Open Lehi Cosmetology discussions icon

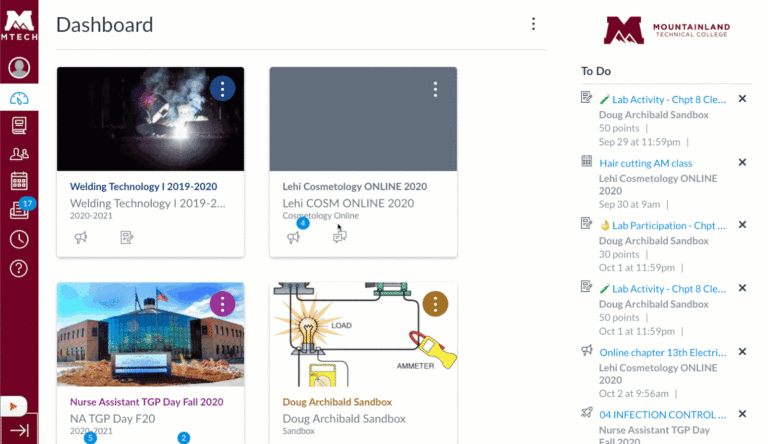(340, 237)
